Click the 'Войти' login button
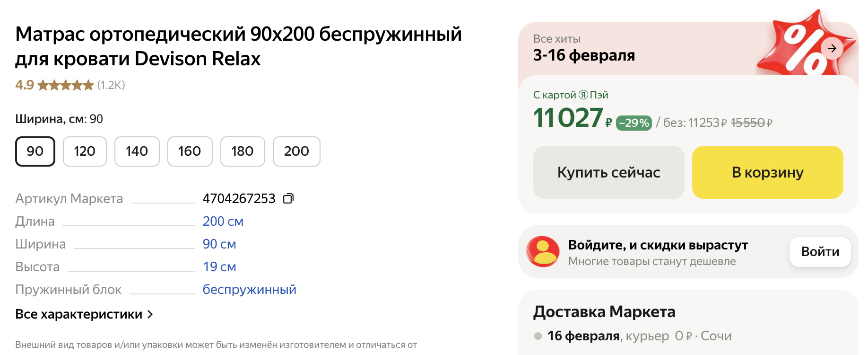Screen dimensions: 868x355 point(820,252)
